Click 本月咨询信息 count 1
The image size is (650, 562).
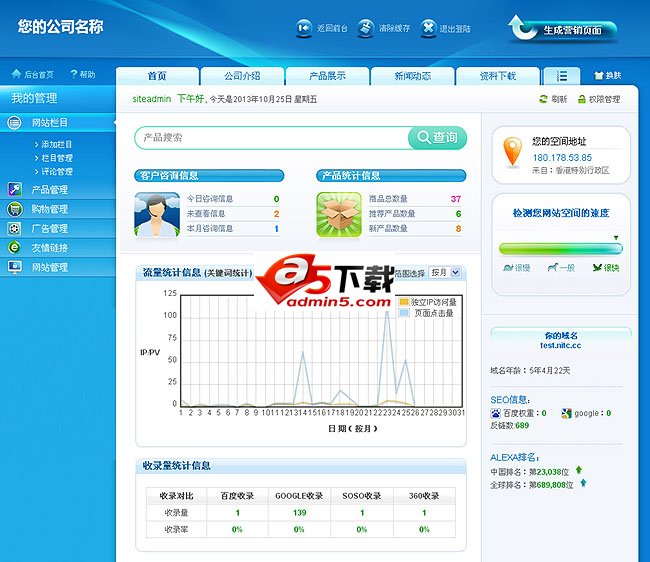(276, 229)
